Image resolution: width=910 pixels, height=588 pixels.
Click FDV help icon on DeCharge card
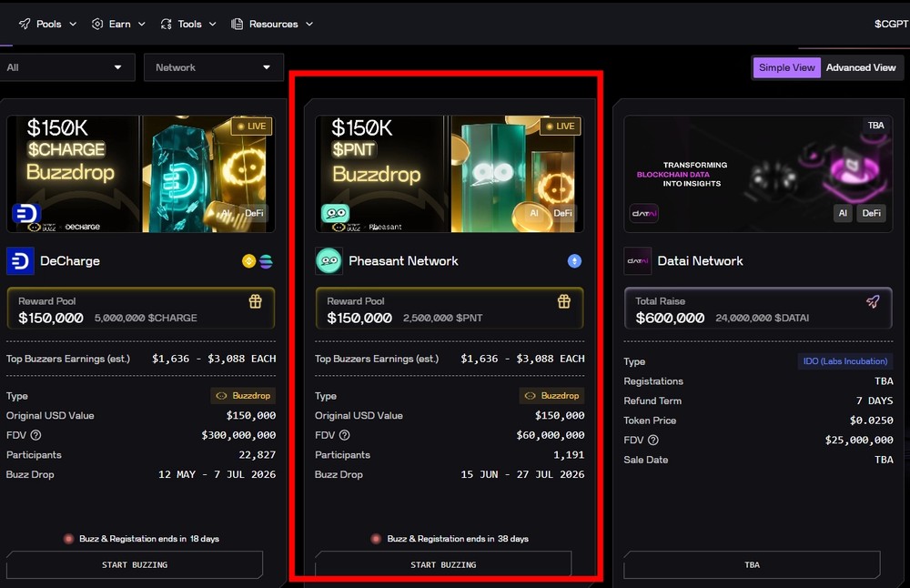(x=35, y=435)
